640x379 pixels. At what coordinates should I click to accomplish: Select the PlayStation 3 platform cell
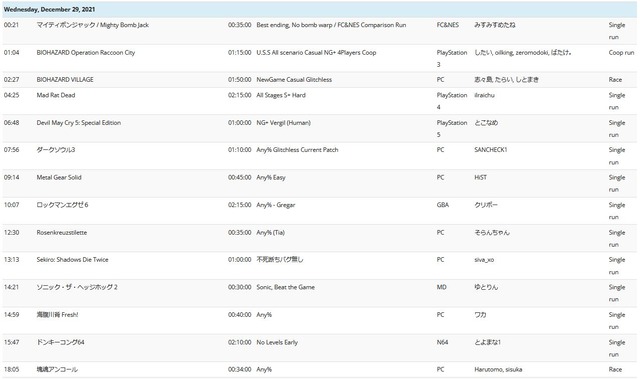pos(452,58)
